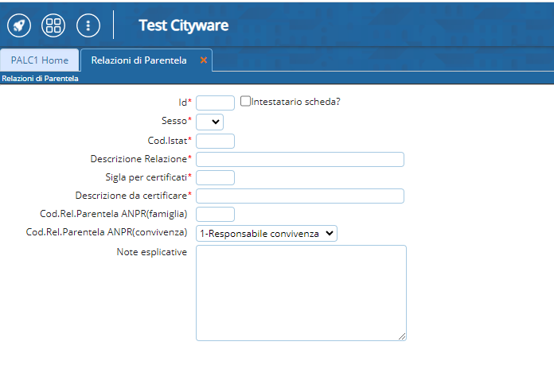Viewport: 554px width, 392px height.
Task: Focus the Sigla per certificati field
Action: (215, 177)
